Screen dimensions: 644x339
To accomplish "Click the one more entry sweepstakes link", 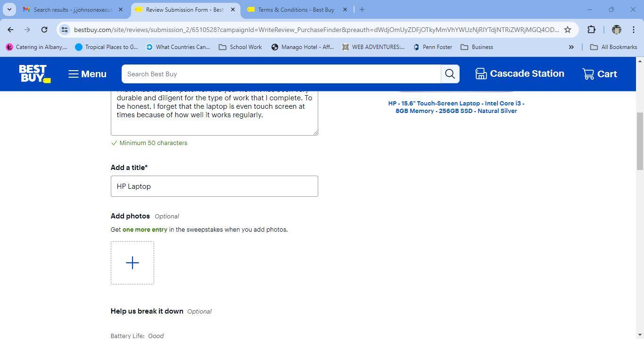I will [x=145, y=229].
